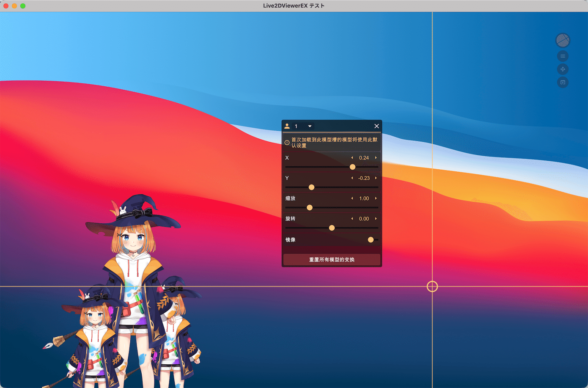This screenshot has height=388, width=588.
Task: Click the Y position slider handle
Action: pos(311,187)
